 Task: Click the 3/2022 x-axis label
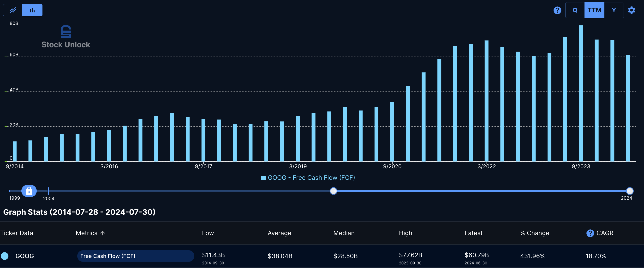[487, 166]
